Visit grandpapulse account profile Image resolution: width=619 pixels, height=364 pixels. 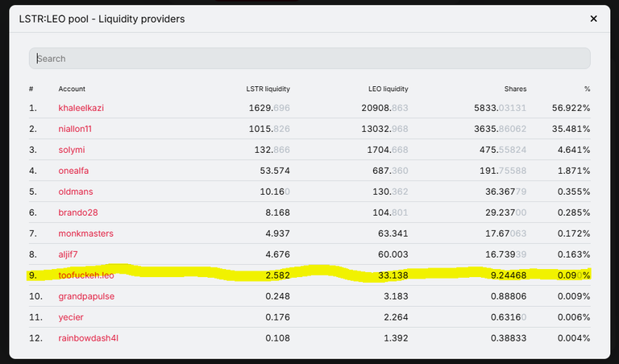86,296
